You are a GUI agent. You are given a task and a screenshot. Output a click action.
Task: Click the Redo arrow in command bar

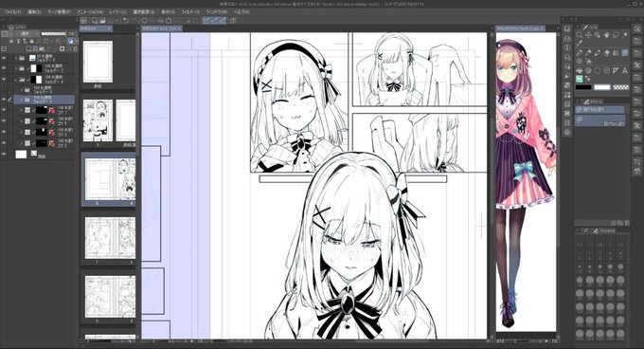pos(134,21)
